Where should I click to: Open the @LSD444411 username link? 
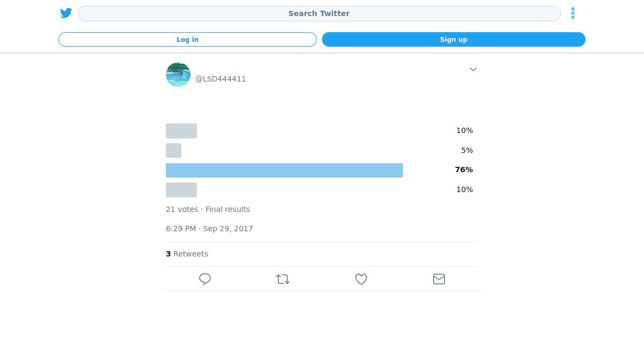click(221, 79)
